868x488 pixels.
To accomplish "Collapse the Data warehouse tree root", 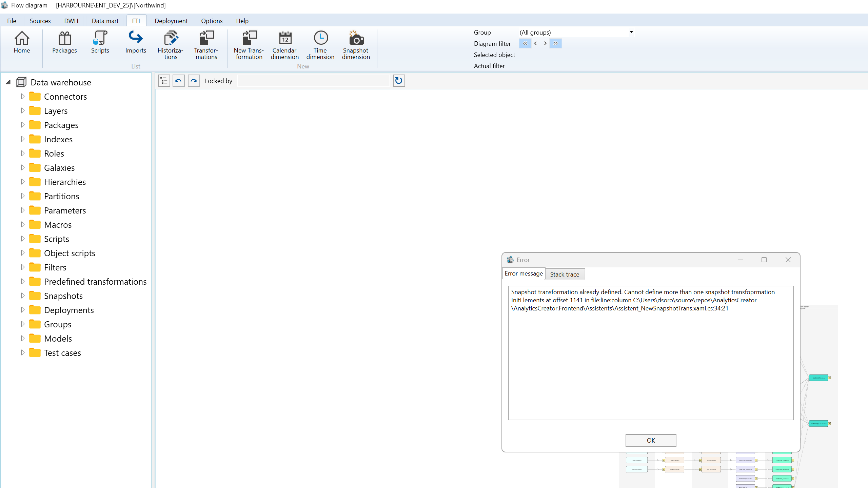I will (8, 82).
